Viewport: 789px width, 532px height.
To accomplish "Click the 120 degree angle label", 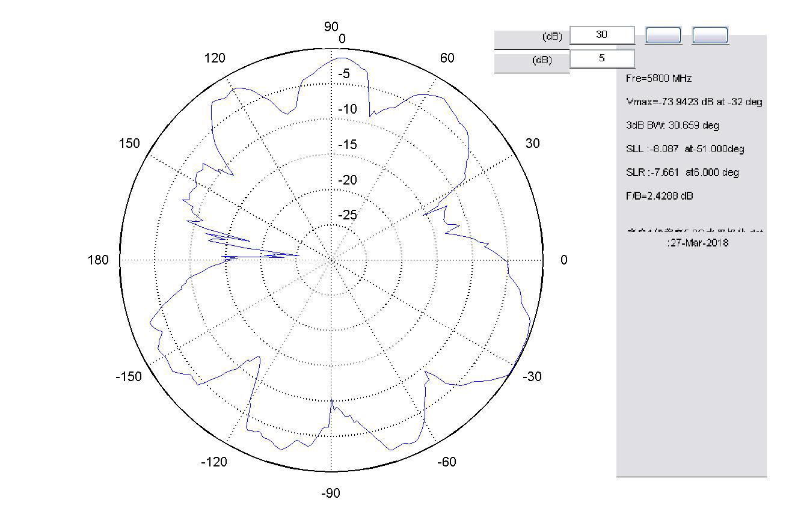I will (x=215, y=58).
